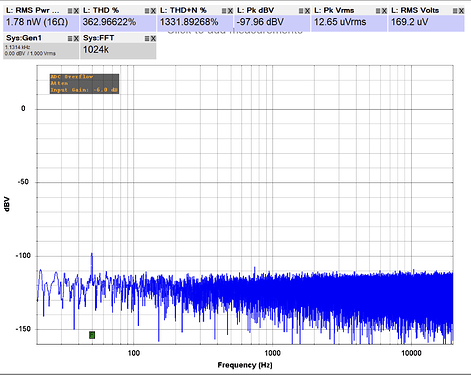Open options icon for Sys:Gen1 tile
Viewport: 471px width, 375px height.
pyautogui.click(x=70, y=39)
